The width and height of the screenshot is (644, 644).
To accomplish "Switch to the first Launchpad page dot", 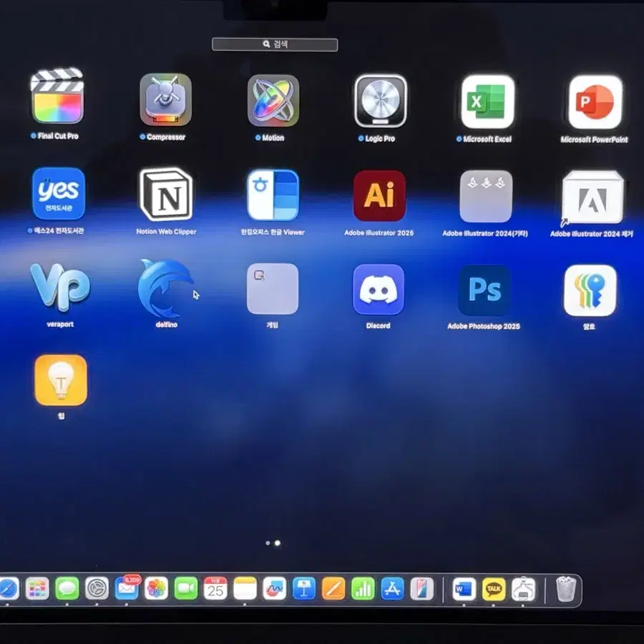I will coord(268,543).
